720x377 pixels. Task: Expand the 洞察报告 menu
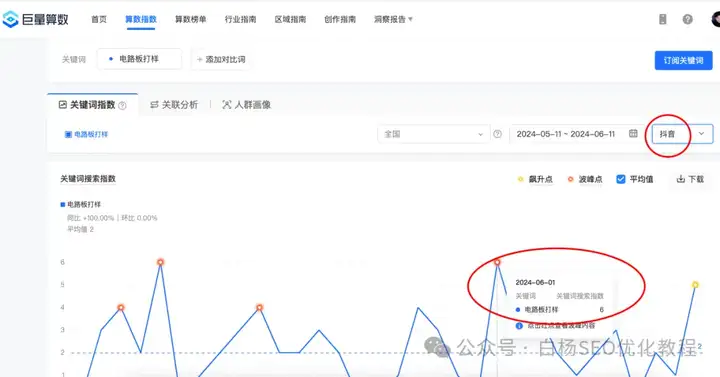[x=393, y=19]
